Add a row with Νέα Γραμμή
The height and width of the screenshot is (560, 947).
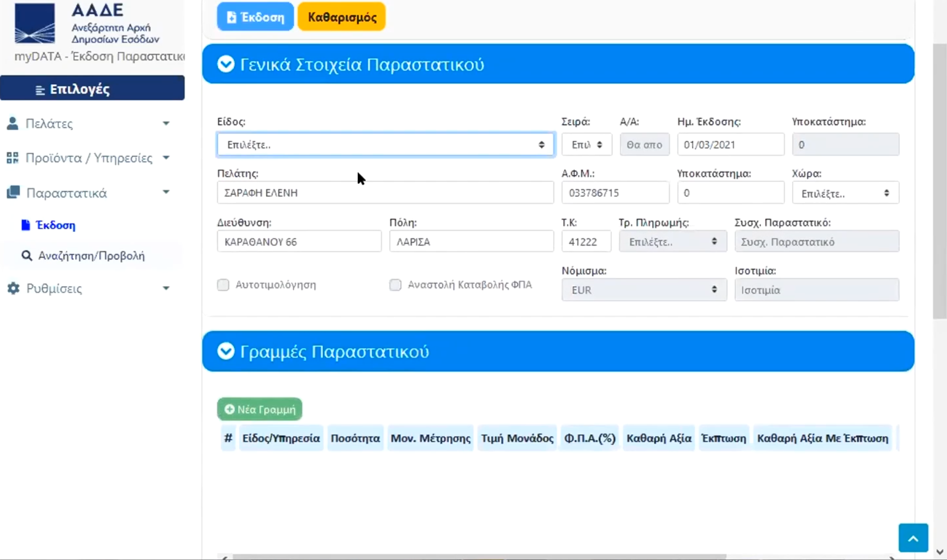point(259,409)
